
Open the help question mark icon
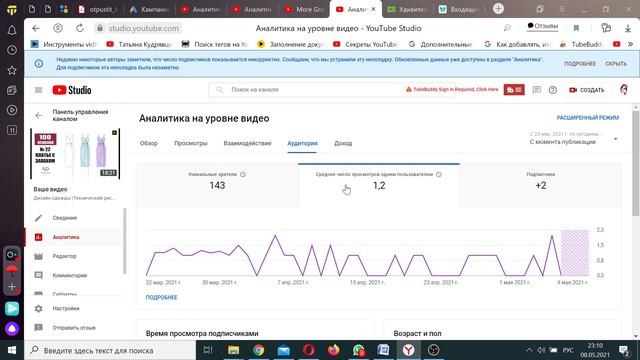tap(553, 90)
